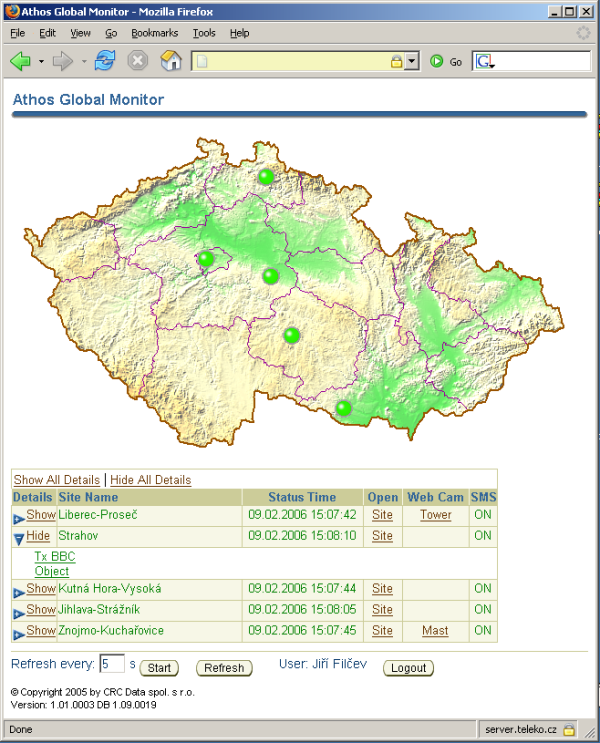Click the refresh interval seconds field

tap(111, 664)
